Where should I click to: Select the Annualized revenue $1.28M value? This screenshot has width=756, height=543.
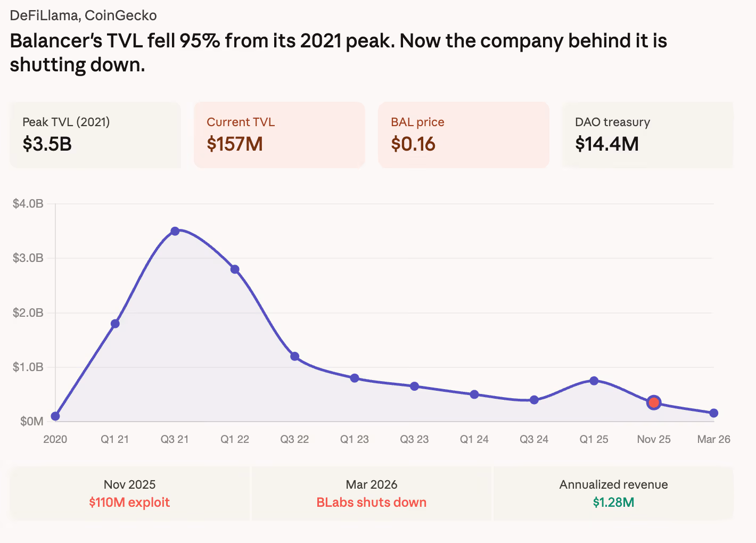pos(613,503)
